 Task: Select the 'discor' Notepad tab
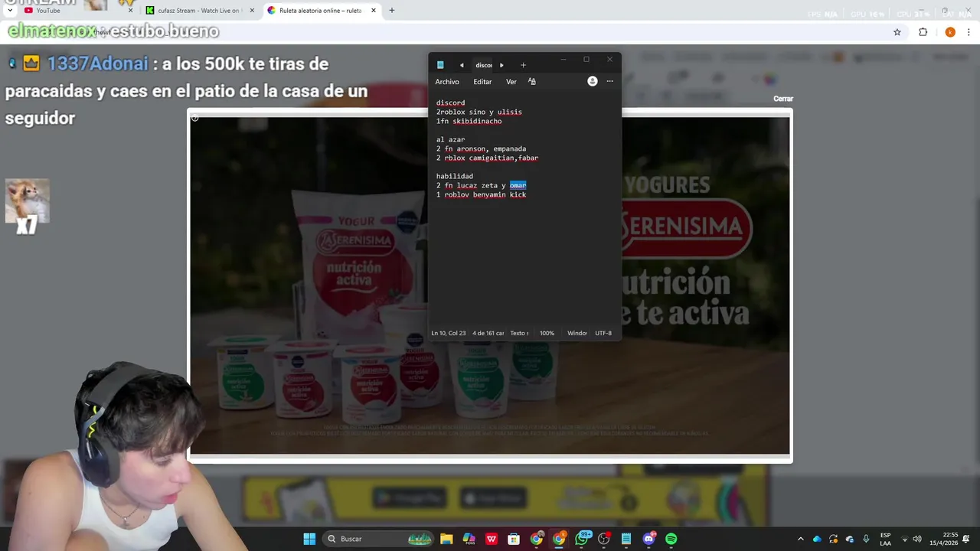coord(484,65)
